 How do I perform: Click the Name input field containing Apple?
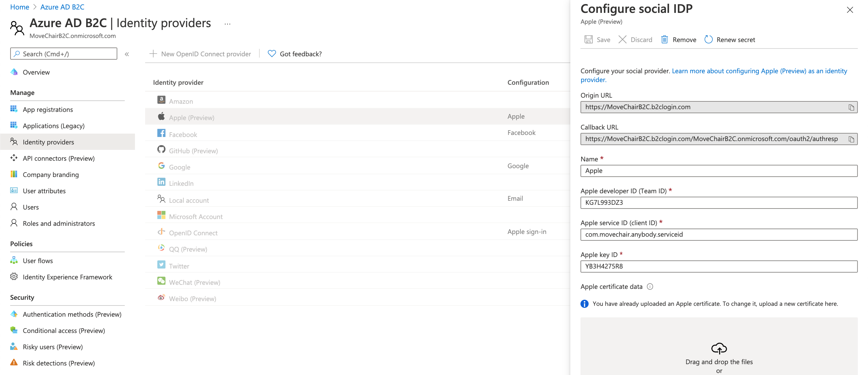pyautogui.click(x=719, y=171)
